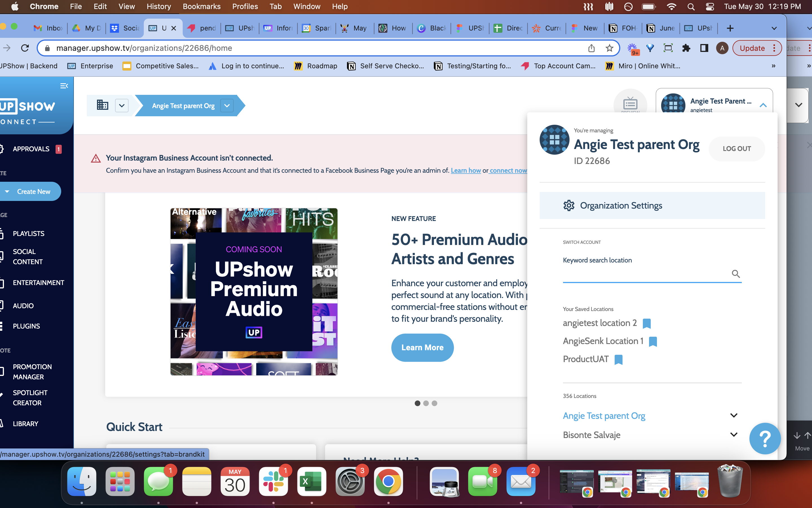Image resolution: width=812 pixels, height=508 pixels.
Task: Switch to AngieSenk Location 1
Action: click(603, 341)
